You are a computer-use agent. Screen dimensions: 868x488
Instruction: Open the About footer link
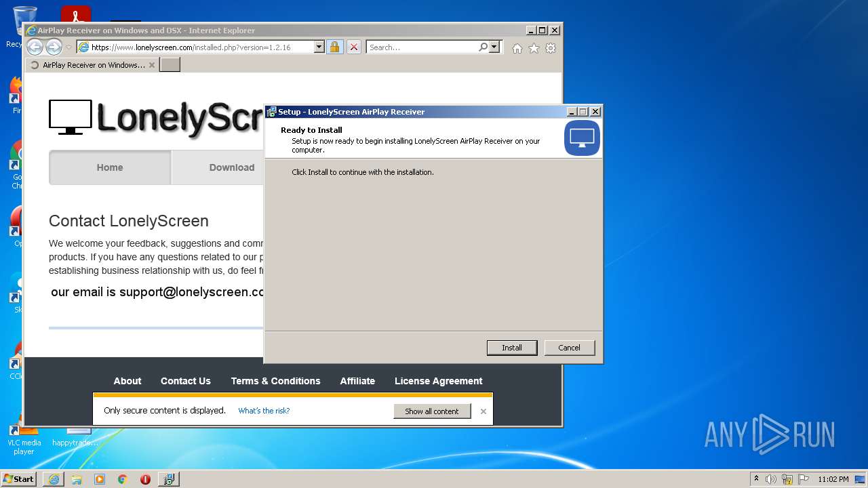[x=127, y=381]
